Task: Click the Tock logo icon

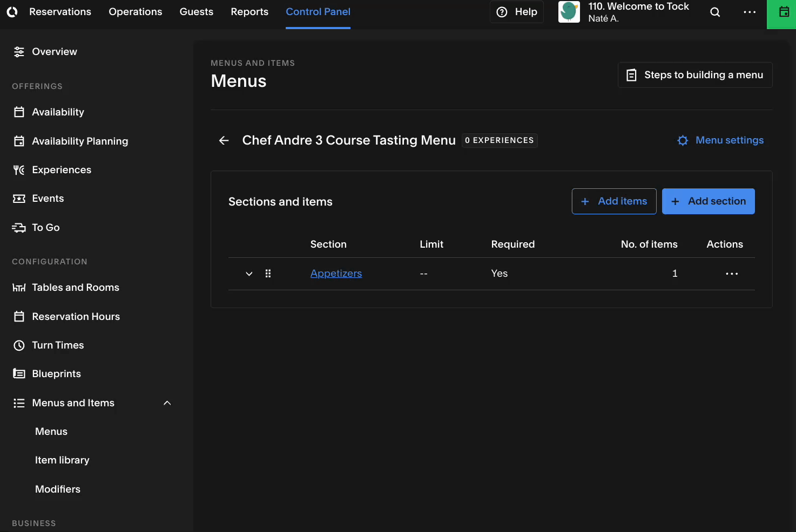Action: click(12, 12)
